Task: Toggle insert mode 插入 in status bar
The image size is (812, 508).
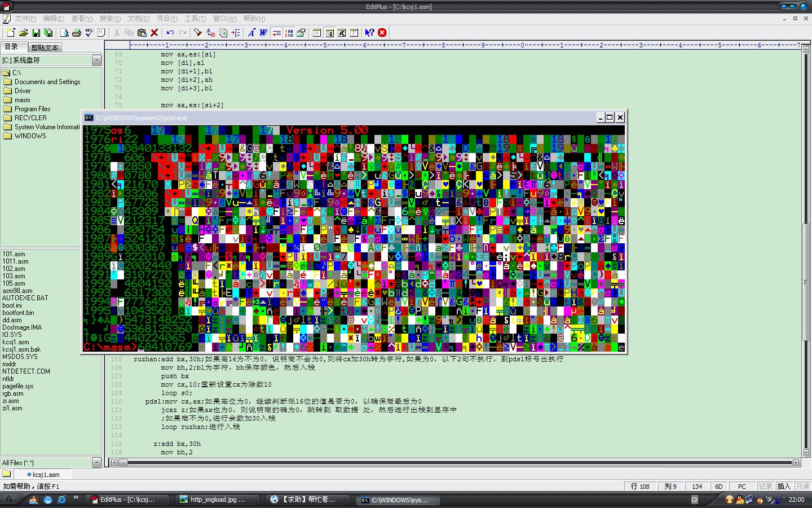Action: tap(784, 486)
